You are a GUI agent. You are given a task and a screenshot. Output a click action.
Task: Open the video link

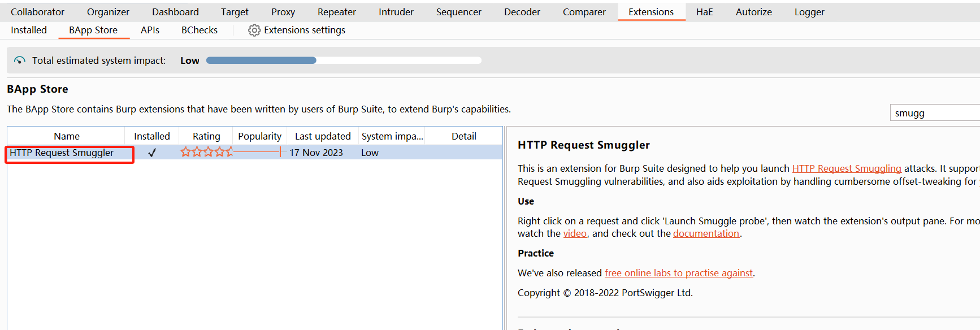click(x=575, y=233)
